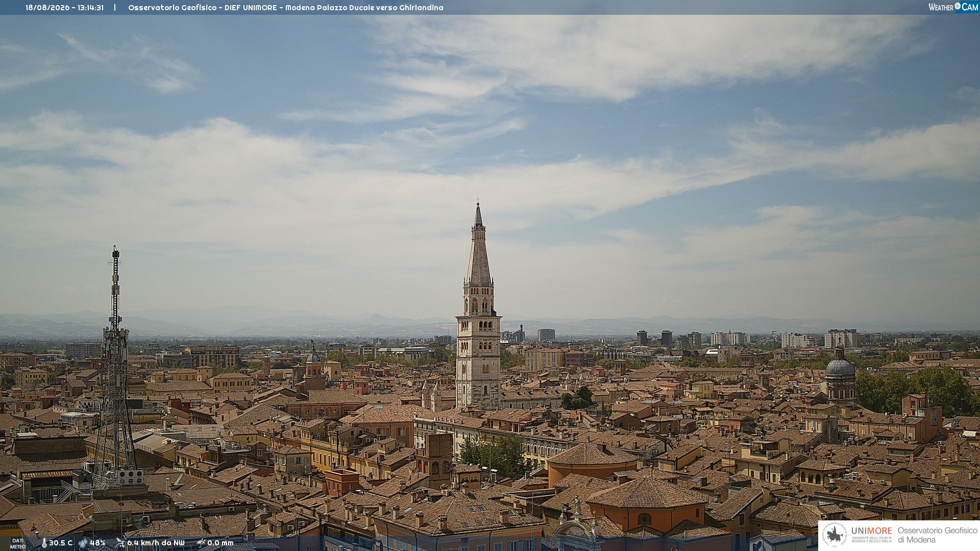
Task: Click Osservatorio Geofisico di Modena caption
Action: pos(937,535)
